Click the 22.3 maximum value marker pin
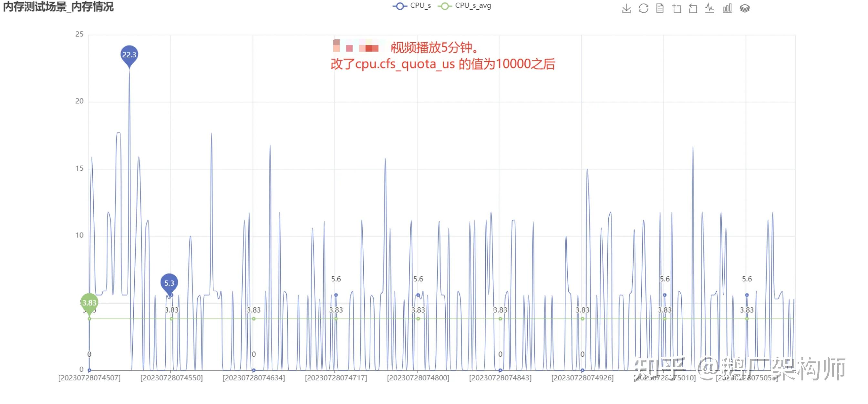Screen dimensions: 868x404 pos(129,55)
